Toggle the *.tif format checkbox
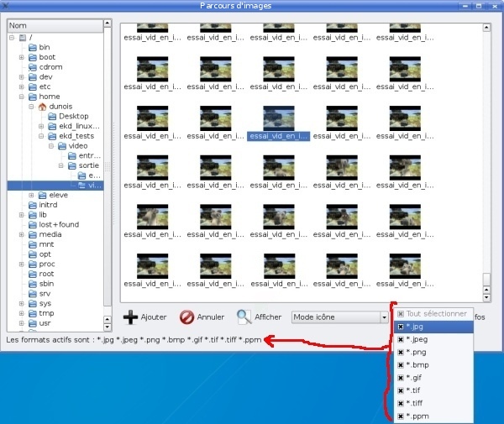The width and height of the screenshot is (504, 424). coord(401,390)
